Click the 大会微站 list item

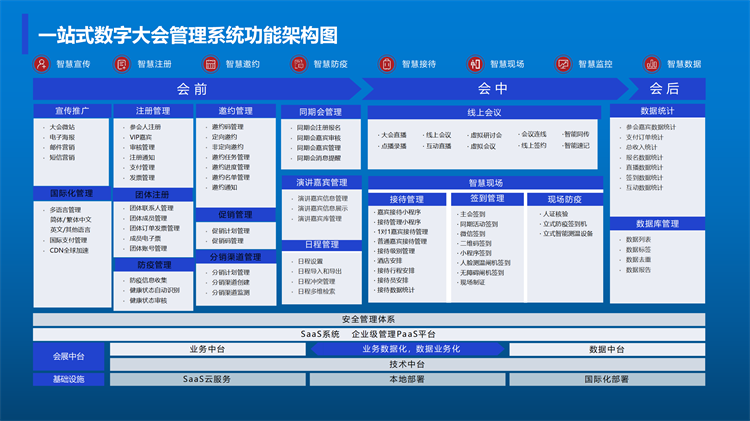[62, 127]
